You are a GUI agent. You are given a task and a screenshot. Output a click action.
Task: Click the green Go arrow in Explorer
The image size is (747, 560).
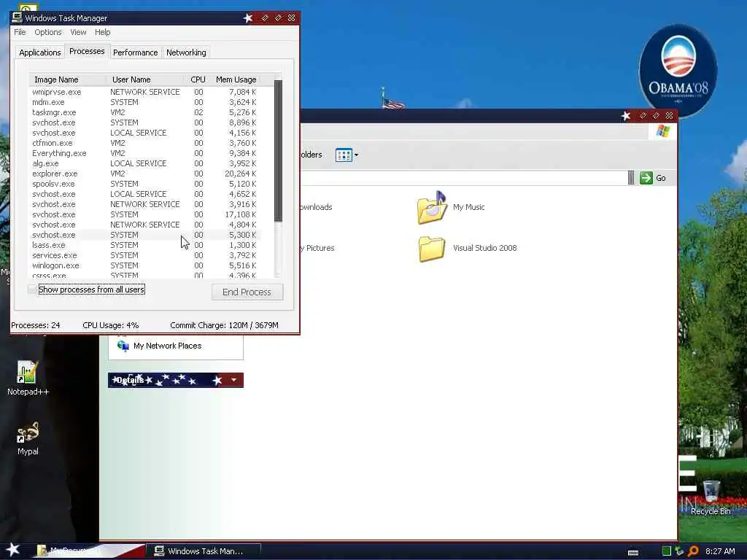646,178
